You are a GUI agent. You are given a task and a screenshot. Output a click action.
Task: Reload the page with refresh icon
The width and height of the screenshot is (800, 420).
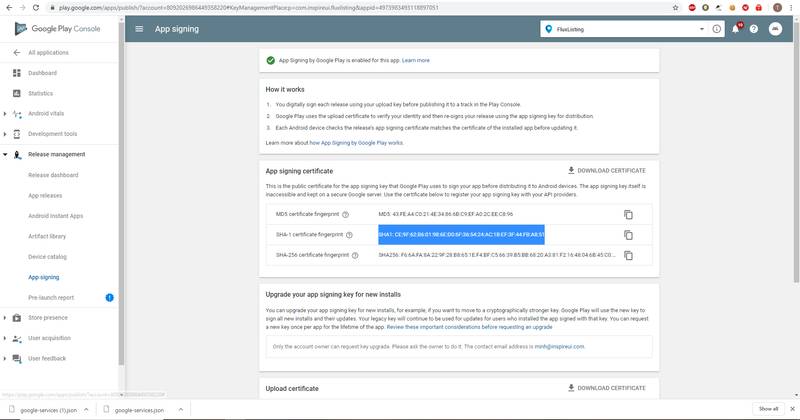(35, 8)
